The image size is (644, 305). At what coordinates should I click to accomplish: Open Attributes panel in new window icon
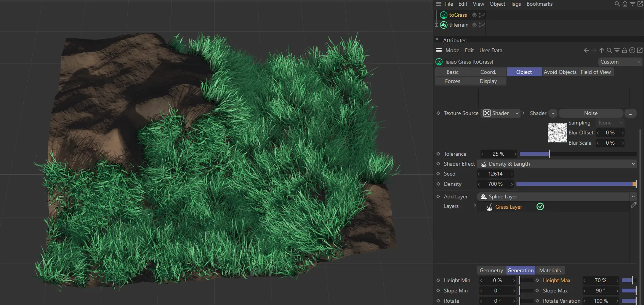(x=640, y=50)
